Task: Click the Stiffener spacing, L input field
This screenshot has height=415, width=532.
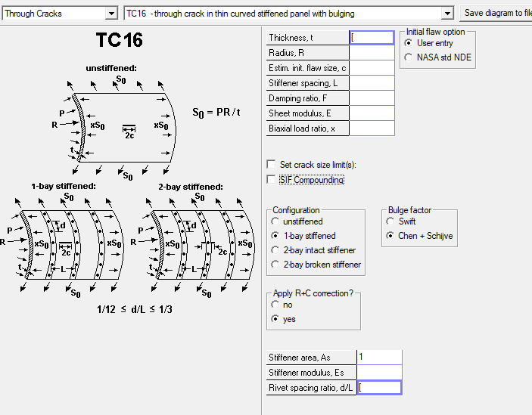Action: pyautogui.click(x=372, y=82)
